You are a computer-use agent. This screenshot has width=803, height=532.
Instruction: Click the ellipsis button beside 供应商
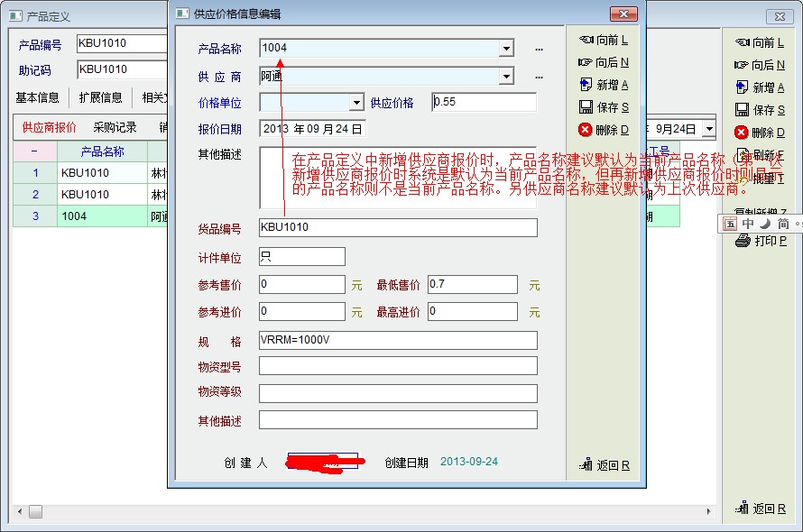pos(540,77)
